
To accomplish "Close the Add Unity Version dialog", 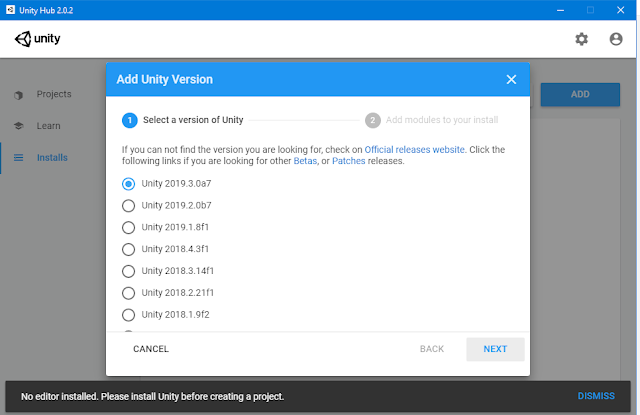I will [511, 79].
